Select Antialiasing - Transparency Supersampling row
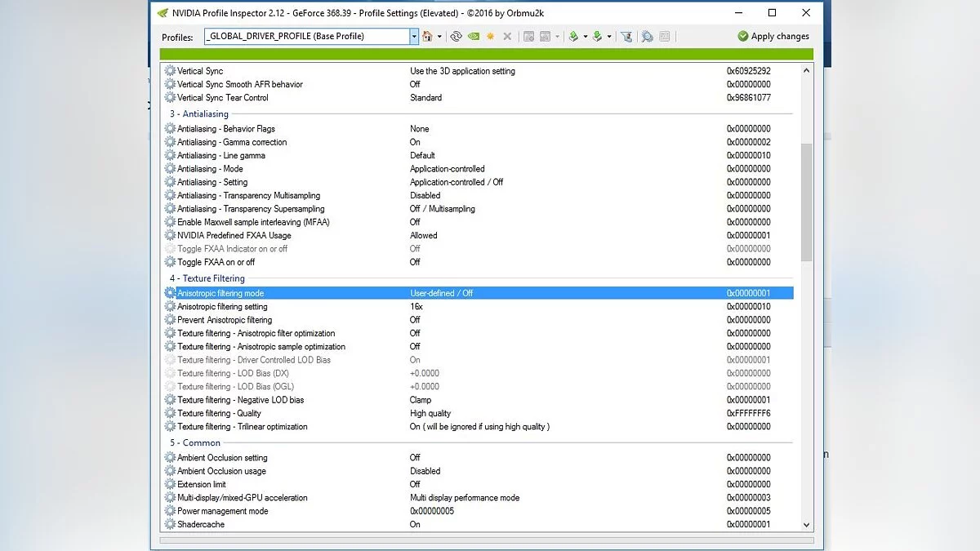 click(478, 209)
